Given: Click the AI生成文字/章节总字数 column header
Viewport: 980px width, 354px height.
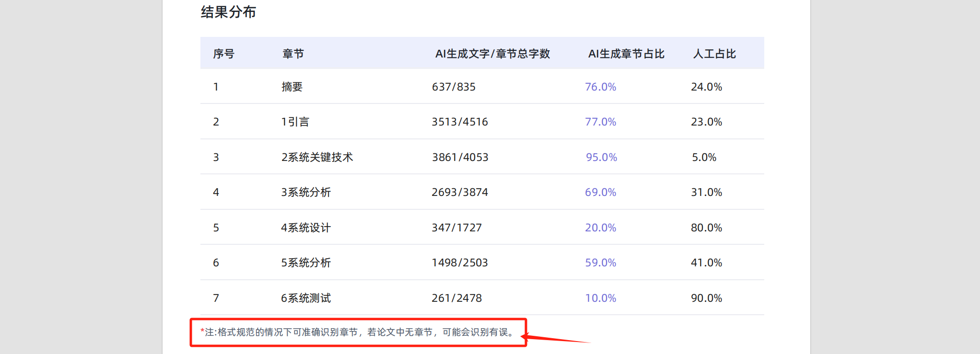Looking at the screenshot, I should [492, 54].
